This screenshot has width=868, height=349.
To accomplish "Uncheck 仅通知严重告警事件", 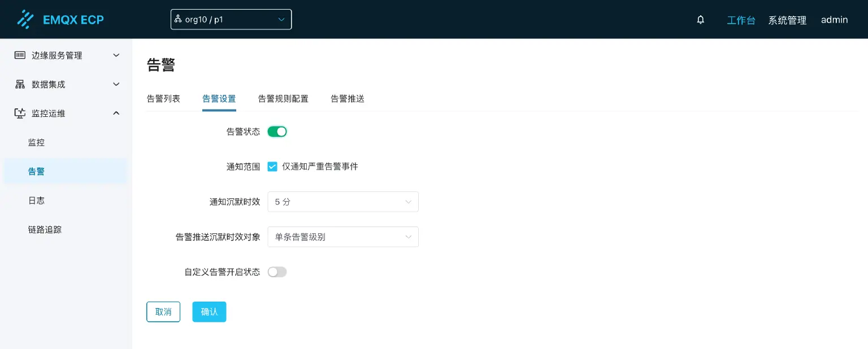I will click(272, 167).
